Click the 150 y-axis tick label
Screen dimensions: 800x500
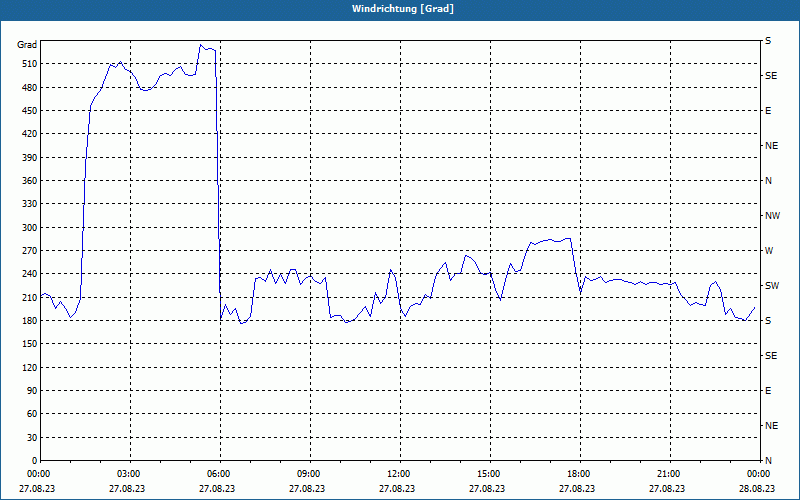pyautogui.click(x=30, y=344)
